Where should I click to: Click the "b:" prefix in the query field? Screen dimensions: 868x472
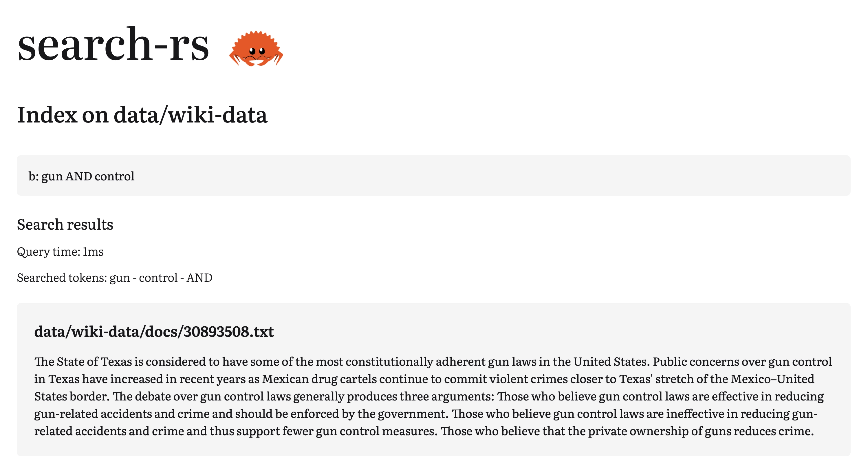coord(34,176)
